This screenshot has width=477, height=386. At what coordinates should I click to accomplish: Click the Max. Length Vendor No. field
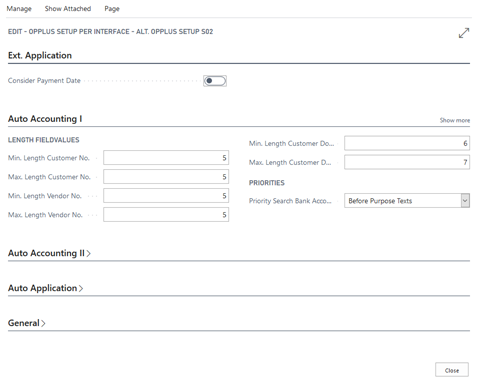click(166, 215)
